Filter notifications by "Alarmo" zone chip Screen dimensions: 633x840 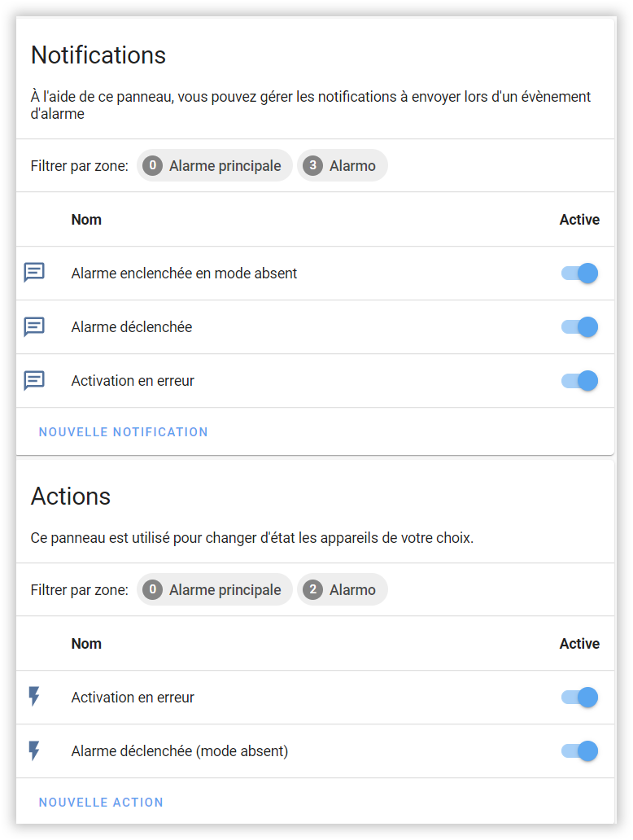point(343,166)
